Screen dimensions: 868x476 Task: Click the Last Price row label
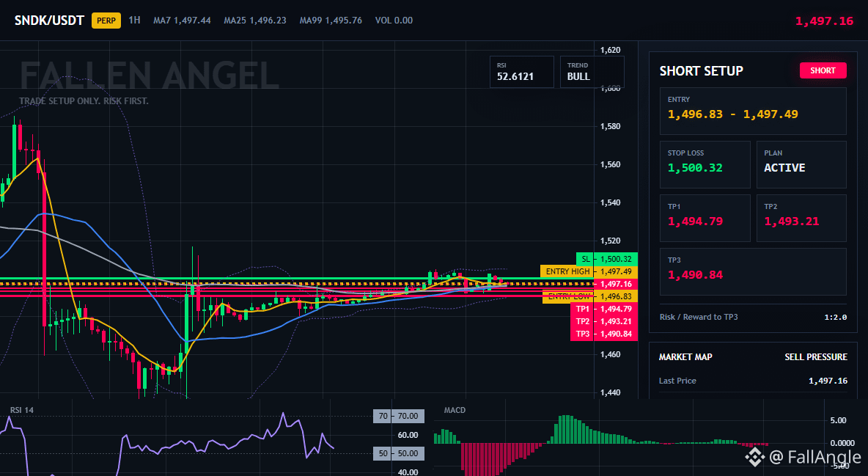coord(677,381)
